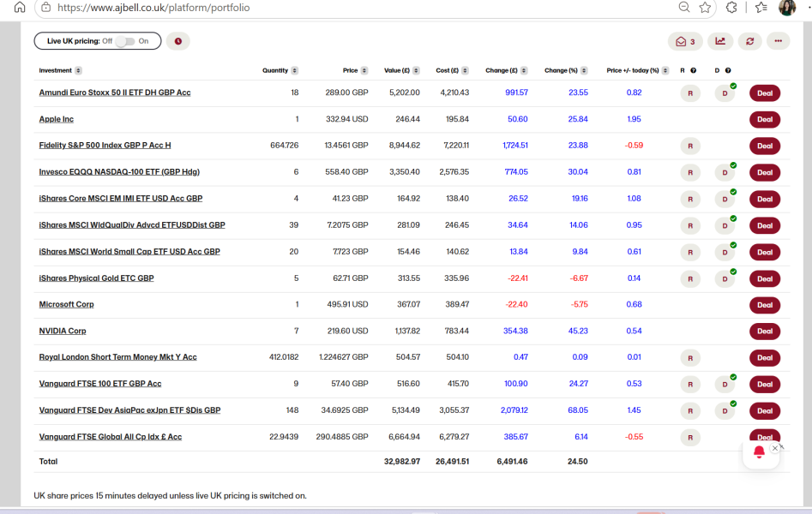Sort by Quantity column arrows
812x514 pixels.
point(295,70)
